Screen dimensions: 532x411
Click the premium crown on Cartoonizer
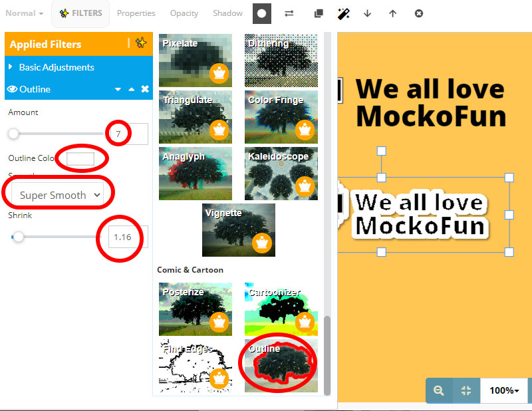[x=305, y=322]
